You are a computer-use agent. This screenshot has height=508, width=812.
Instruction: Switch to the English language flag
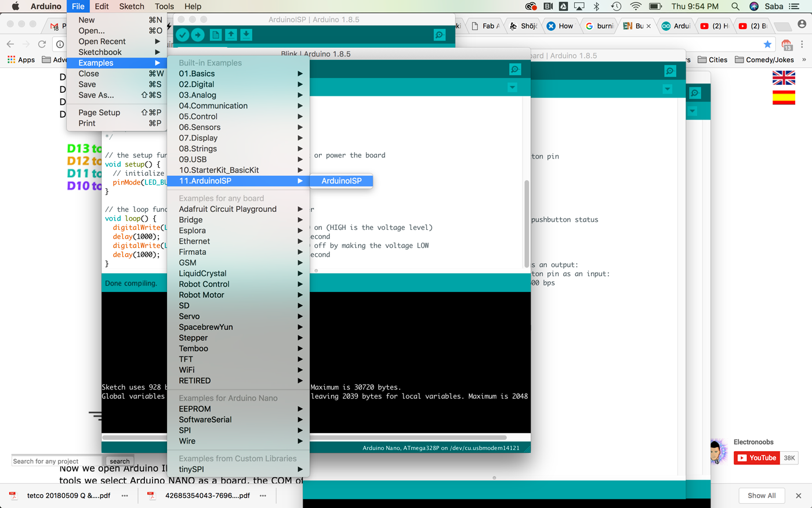(x=784, y=78)
